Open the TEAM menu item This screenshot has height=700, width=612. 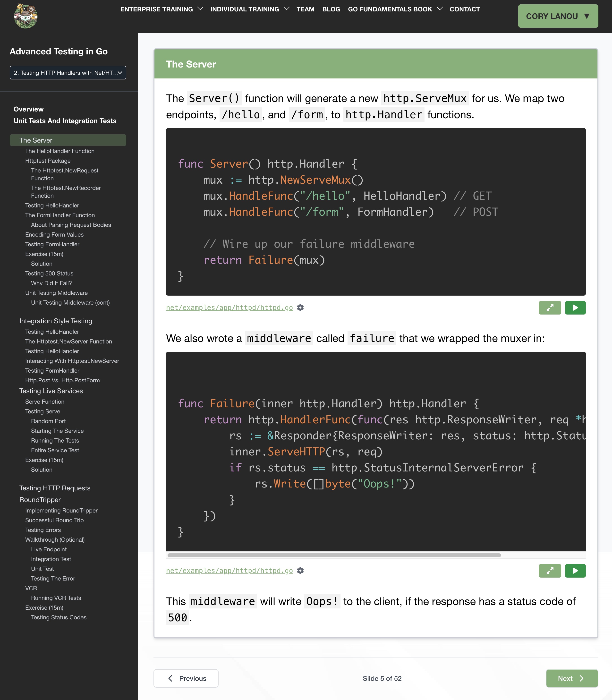pos(305,9)
